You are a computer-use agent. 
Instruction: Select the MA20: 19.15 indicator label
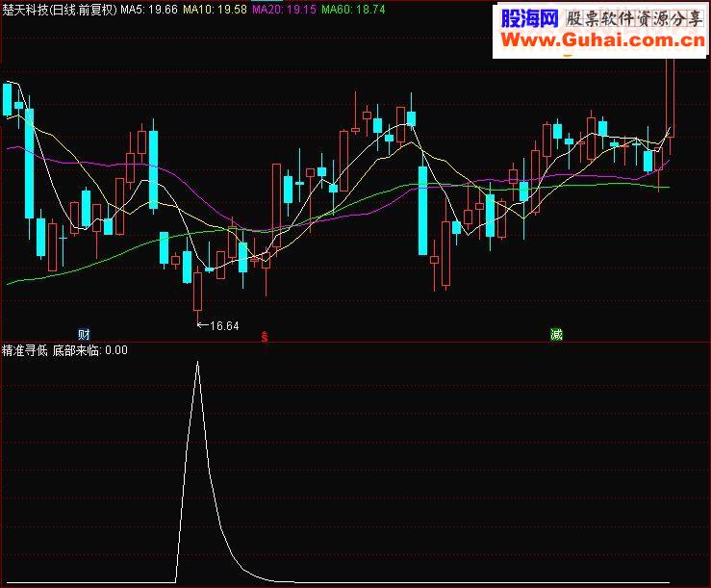pyautogui.click(x=285, y=10)
